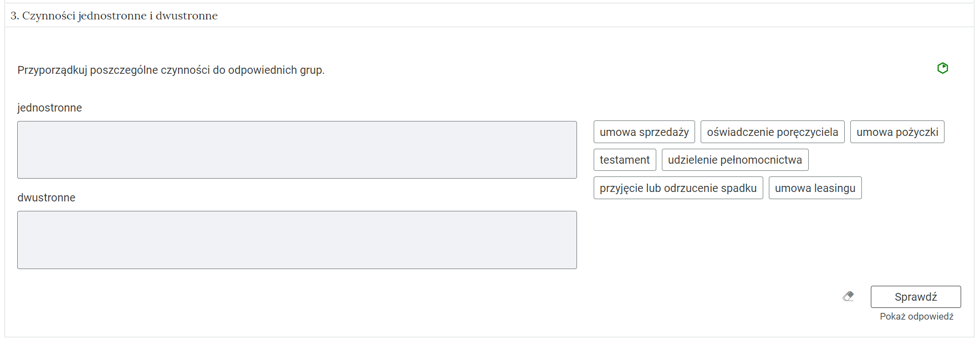The width and height of the screenshot is (980, 339).
Task: Click inside the dwustronne drop box
Action: tap(297, 240)
